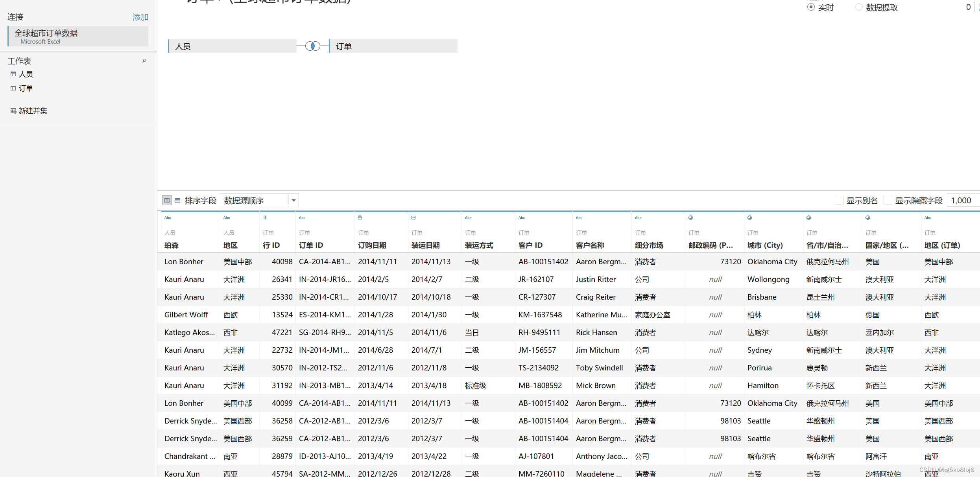Screen dimensions: 980x477
Task: Click the Abc type icon for 地区 column
Action: pyautogui.click(x=227, y=217)
